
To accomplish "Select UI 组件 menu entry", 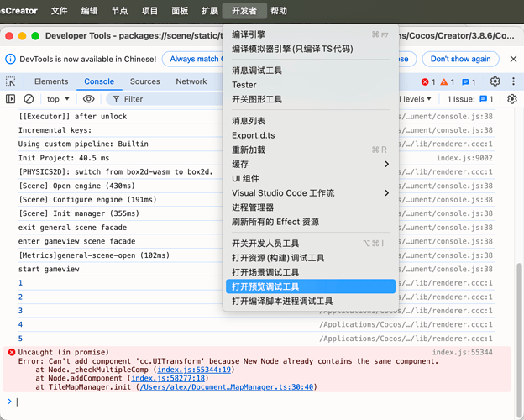I will pyautogui.click(x=311, y=179).
